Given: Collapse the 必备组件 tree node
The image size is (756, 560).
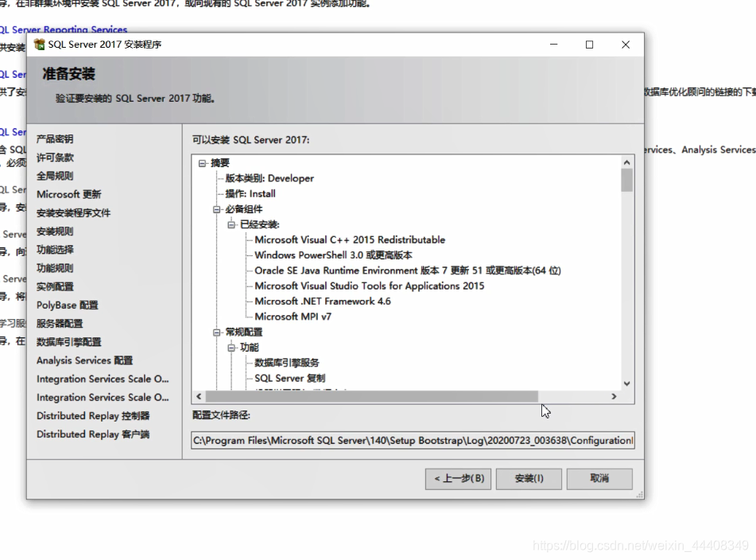Looking at the screenshot, I should click(217, 209).
